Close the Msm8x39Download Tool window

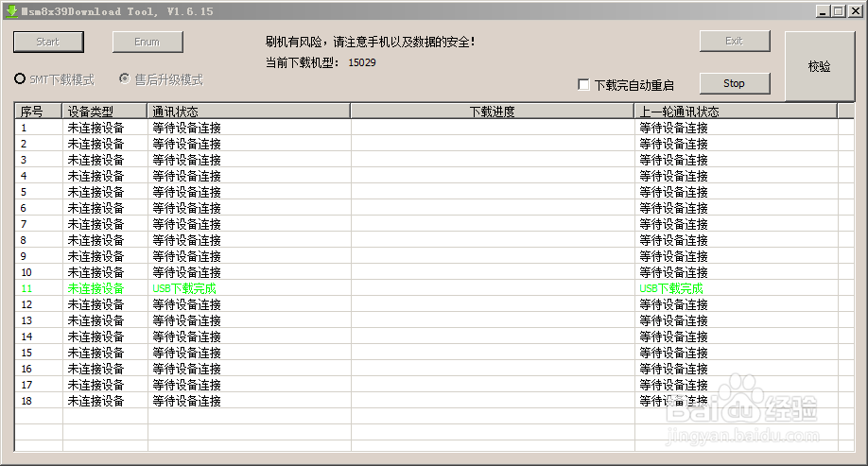click(855, 11)
